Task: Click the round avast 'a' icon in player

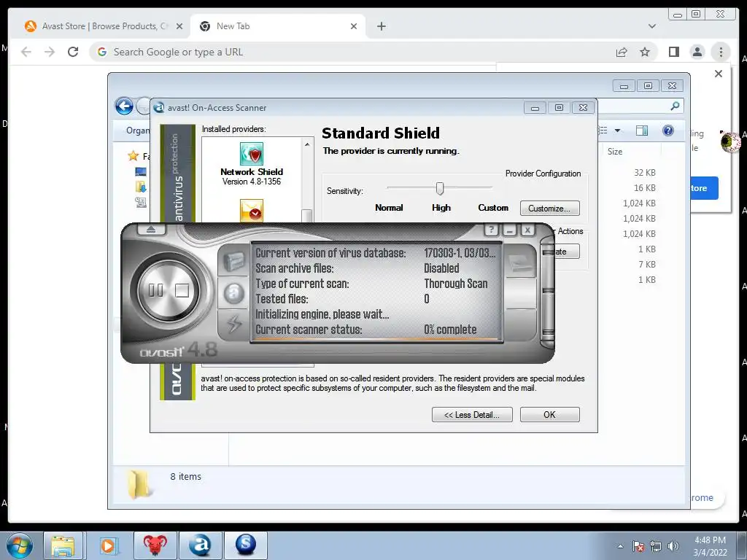Action: click(233, 292)
